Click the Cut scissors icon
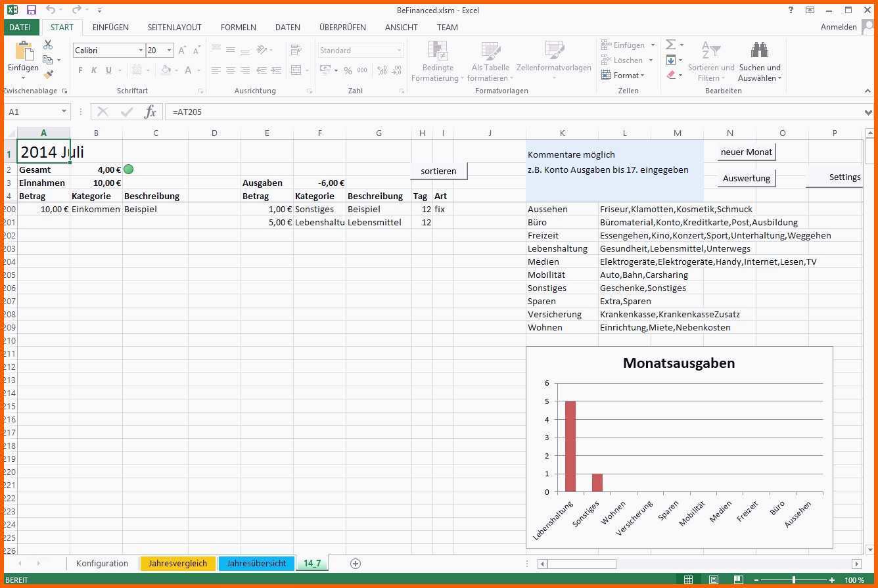Screen dimensions: 878x588 [x=48, y=45]
